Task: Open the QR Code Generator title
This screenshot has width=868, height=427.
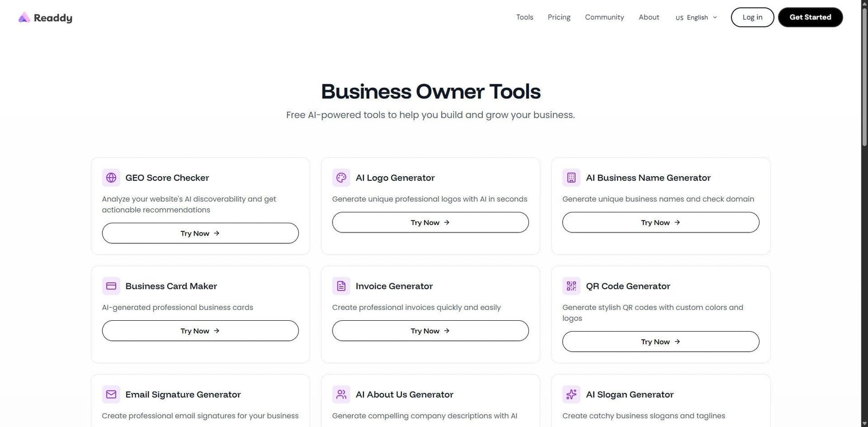Action: 628,286
